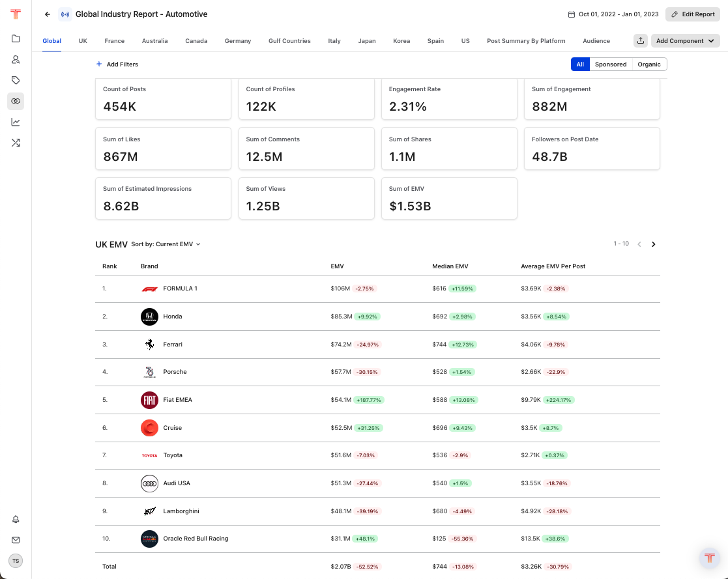Click the export upload icon button
Screen dimensions: 728x579
(641, 41)
